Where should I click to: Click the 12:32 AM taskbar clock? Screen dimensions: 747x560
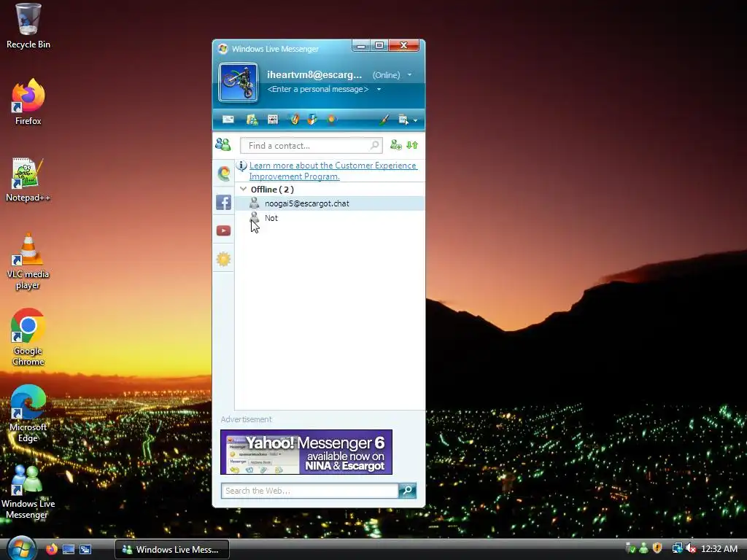tap(719, 548)
